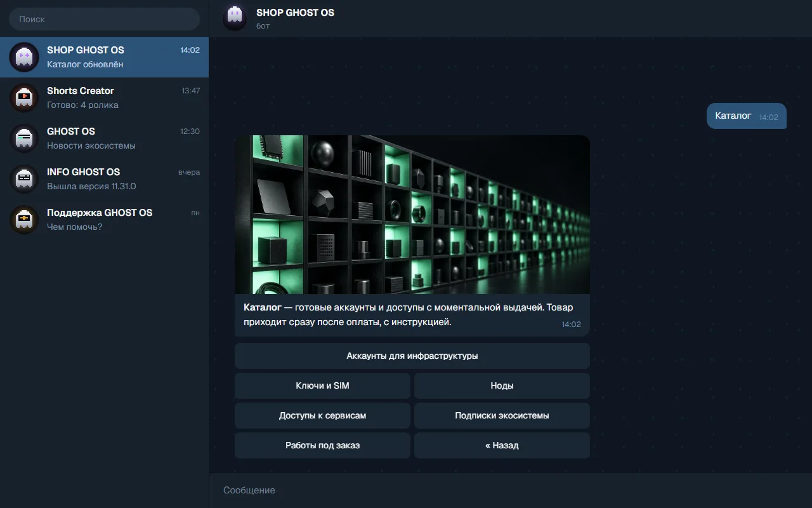This screenshot has height=508, width=812.
Task: Open Подписки экосистемы category
Action: point(502,416)
